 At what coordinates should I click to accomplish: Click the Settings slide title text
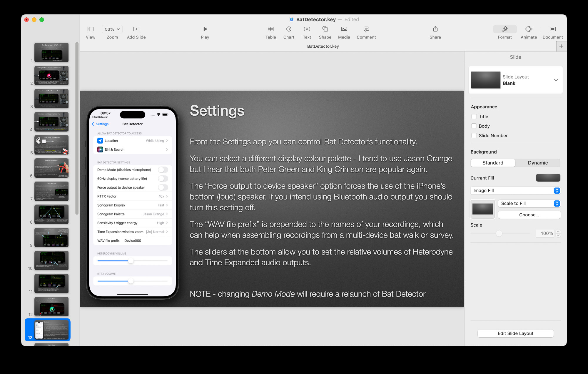click(217, 111)
